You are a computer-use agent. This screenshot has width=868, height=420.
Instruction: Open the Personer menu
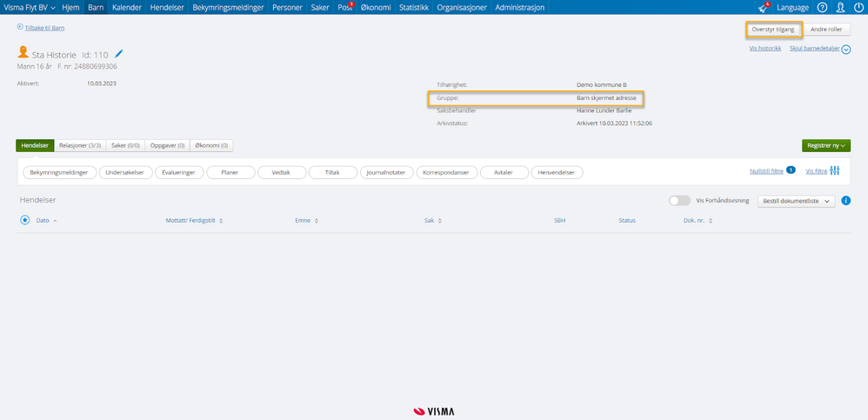coord(287,8)
